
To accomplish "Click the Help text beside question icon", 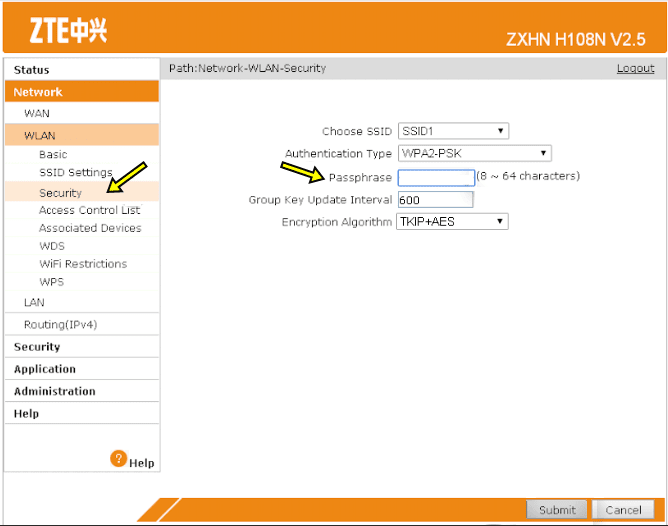I will pos(141,463).
